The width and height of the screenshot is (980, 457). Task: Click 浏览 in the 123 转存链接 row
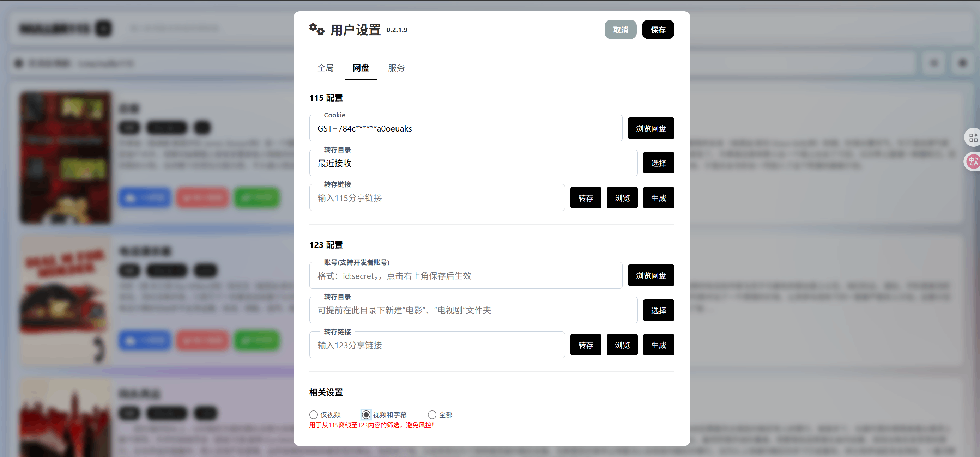[x=622, y=345]
